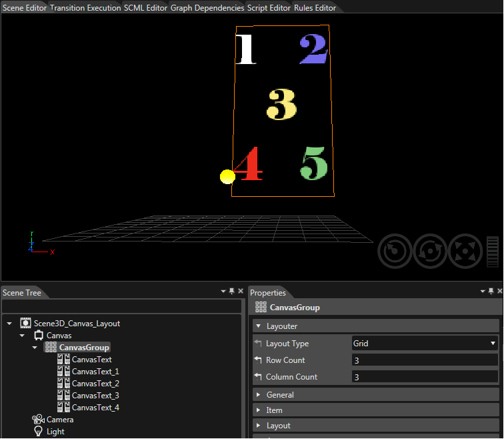This screenshot has width=504, height=439.
Task: Click the zoom slider bar in viewport
Action: 493,252
